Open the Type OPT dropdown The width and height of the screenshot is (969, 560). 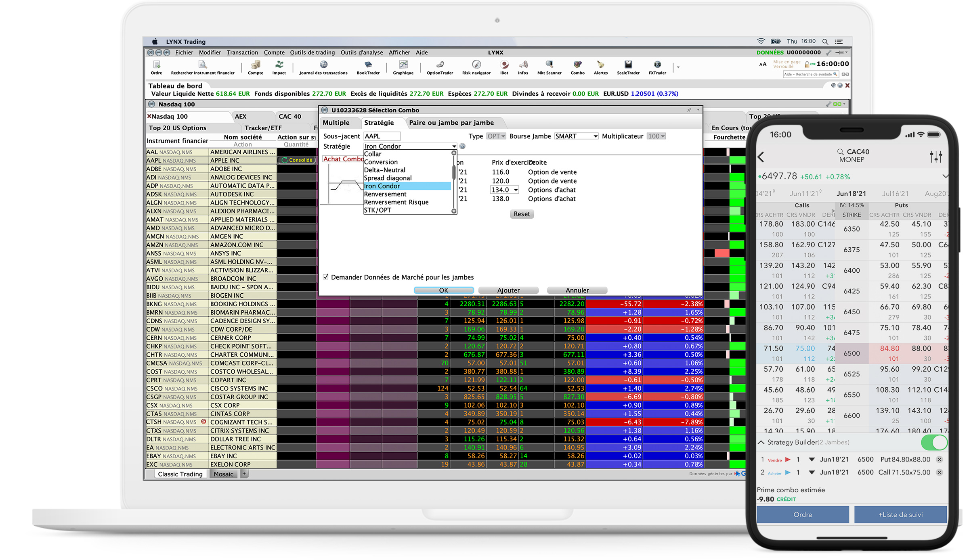(496, 136)
